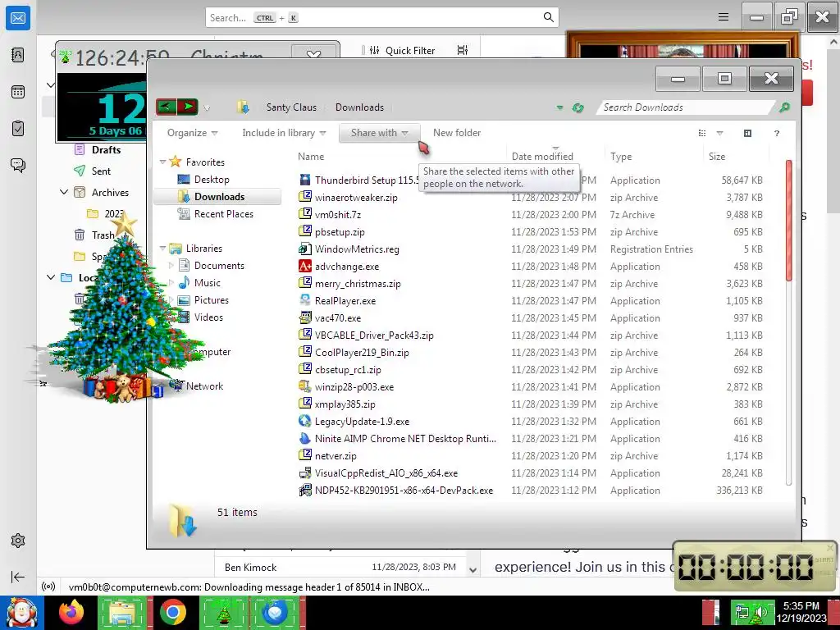Open Firefox from taskbar
The height and width of the screenshot is (630, 840).
point(72,612)
